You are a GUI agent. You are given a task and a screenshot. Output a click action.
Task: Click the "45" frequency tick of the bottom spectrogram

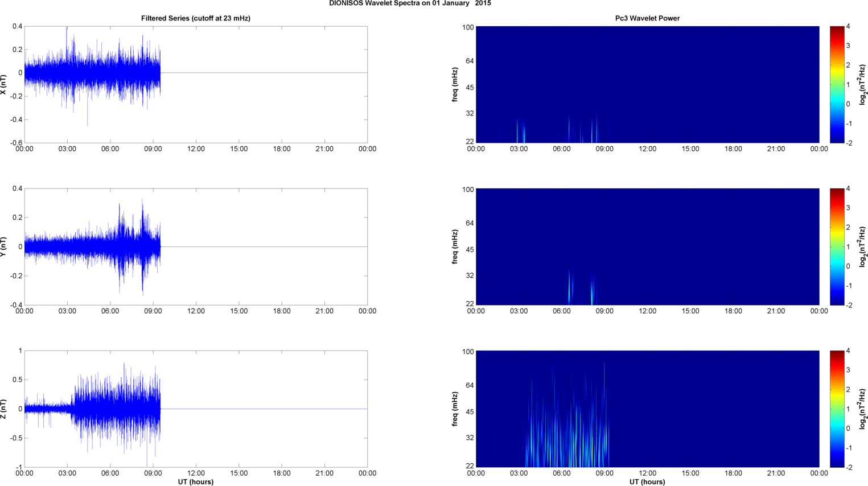pos(470,411)
